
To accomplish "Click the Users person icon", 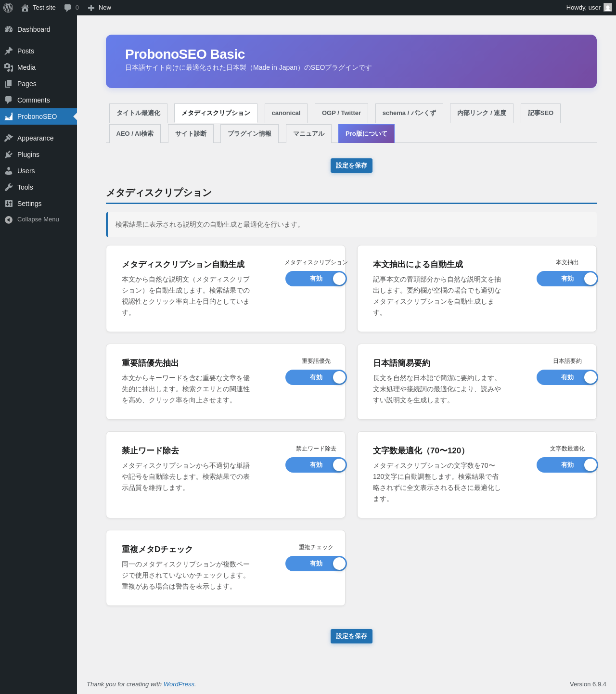I will pos(9,171).
